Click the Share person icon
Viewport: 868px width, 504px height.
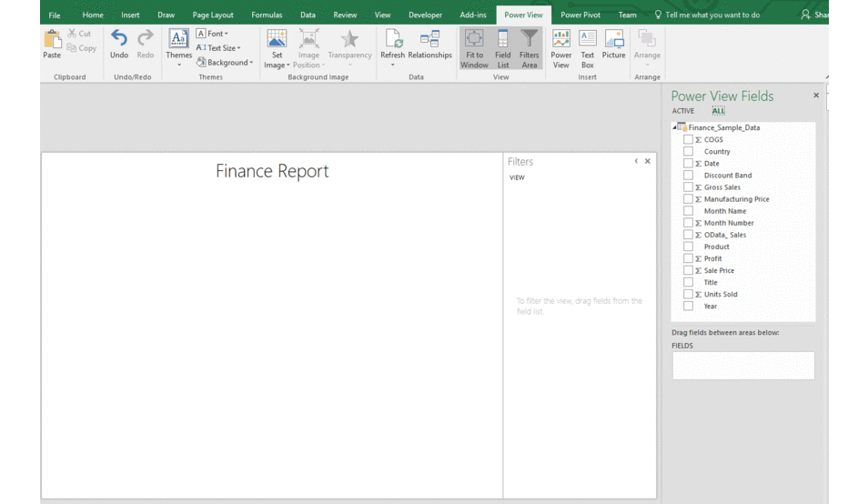(x=805, y=15)
